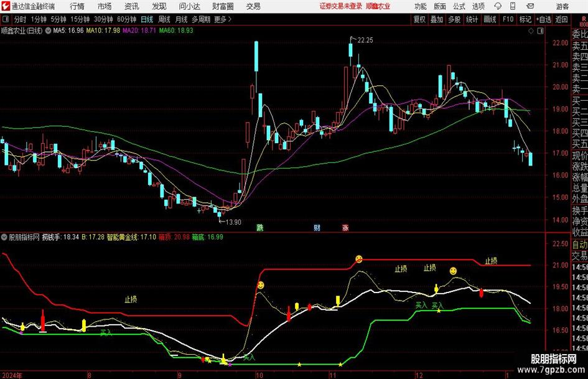Screen dimensions: 588x379
Task: Click the 叠加 overlay button
Action: (x=437, y=19)
